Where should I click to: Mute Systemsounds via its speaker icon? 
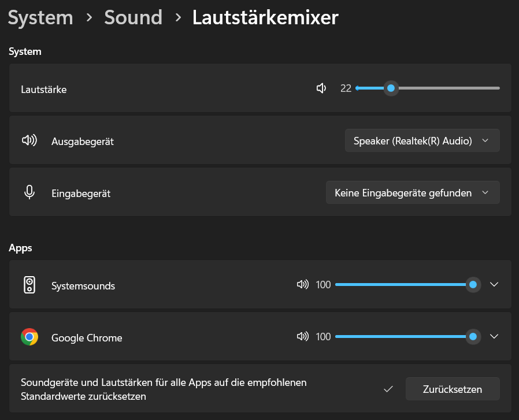coord(302,285)
